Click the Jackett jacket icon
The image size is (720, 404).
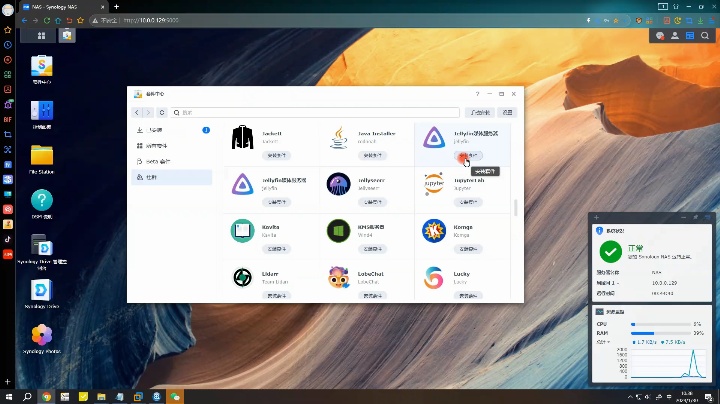242,137
